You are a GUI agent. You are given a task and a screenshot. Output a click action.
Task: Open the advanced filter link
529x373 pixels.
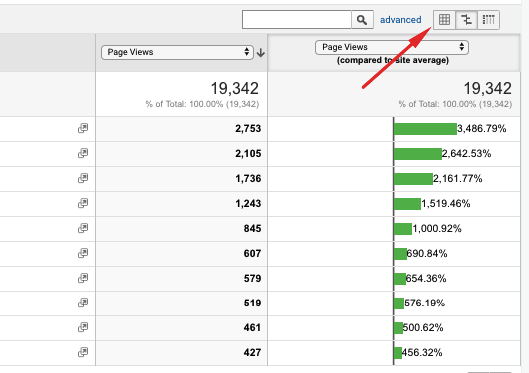click(400, 20)
